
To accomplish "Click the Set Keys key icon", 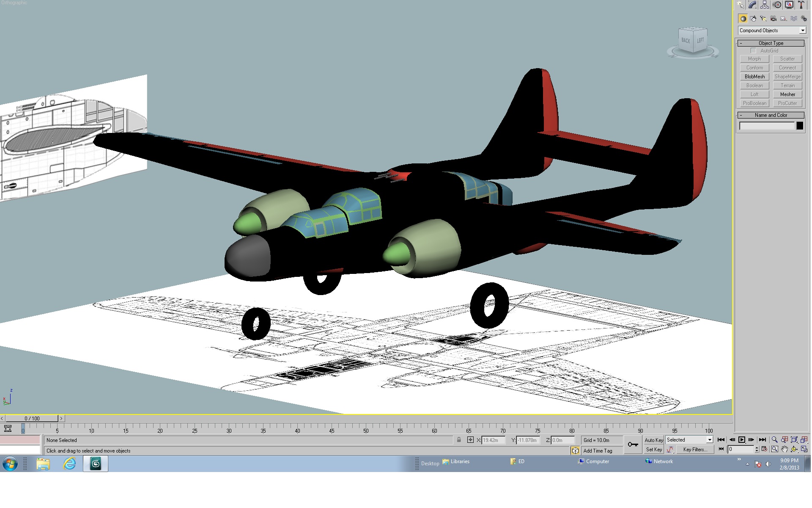I will 633,444.
